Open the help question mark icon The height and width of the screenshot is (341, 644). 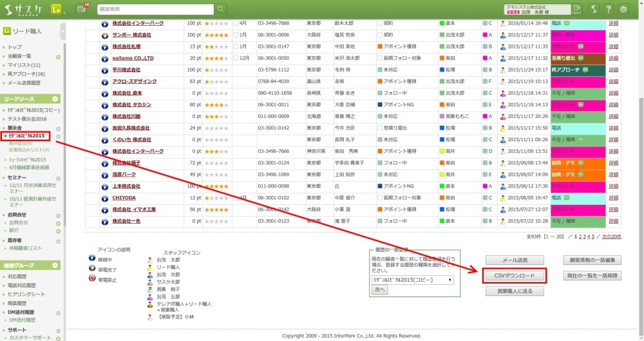[607, 9]
